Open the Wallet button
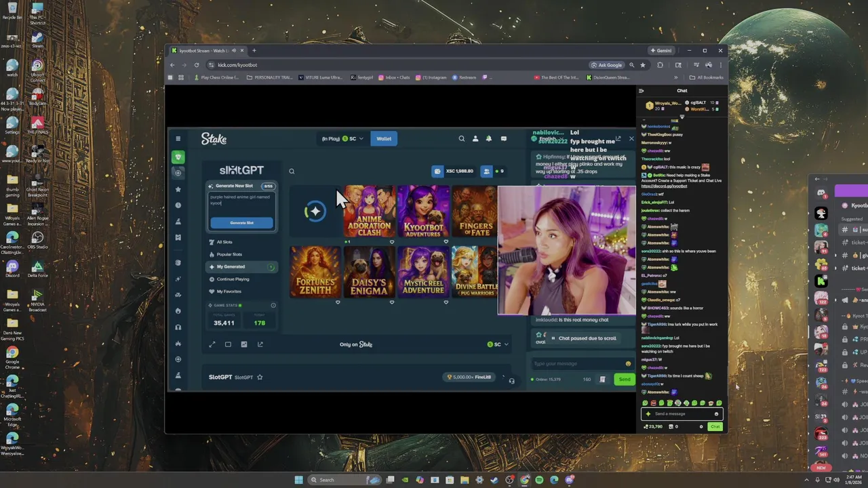 point(384,138)
